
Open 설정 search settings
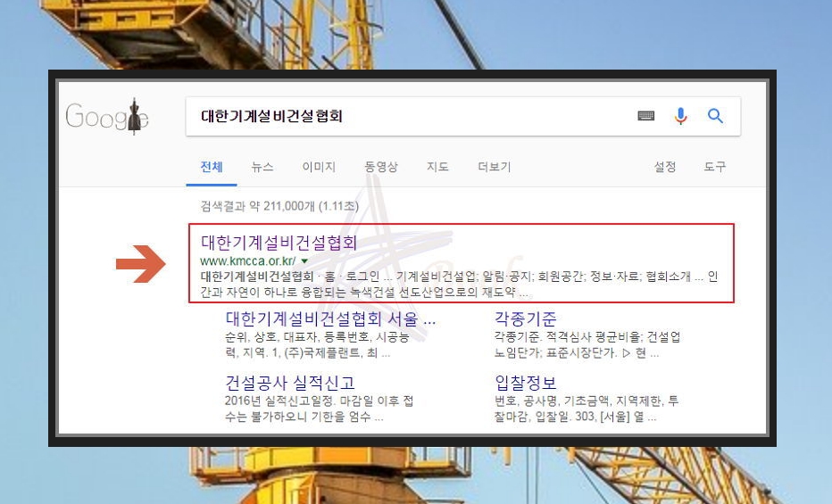[x=664, y=167]
